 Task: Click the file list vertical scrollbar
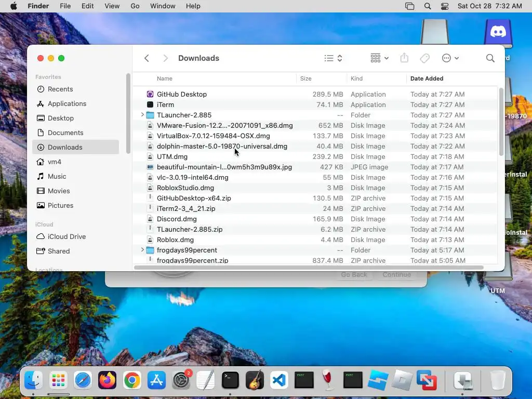click(x=501, y=122)
